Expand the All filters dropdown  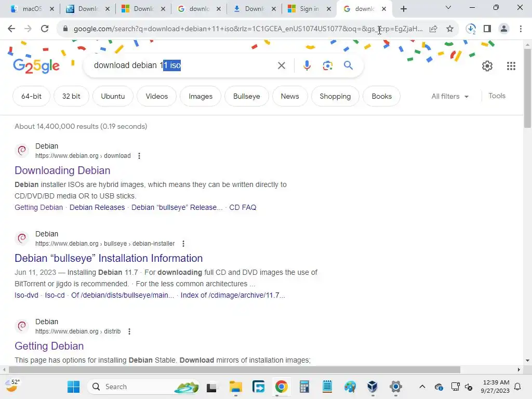point(449,96)
